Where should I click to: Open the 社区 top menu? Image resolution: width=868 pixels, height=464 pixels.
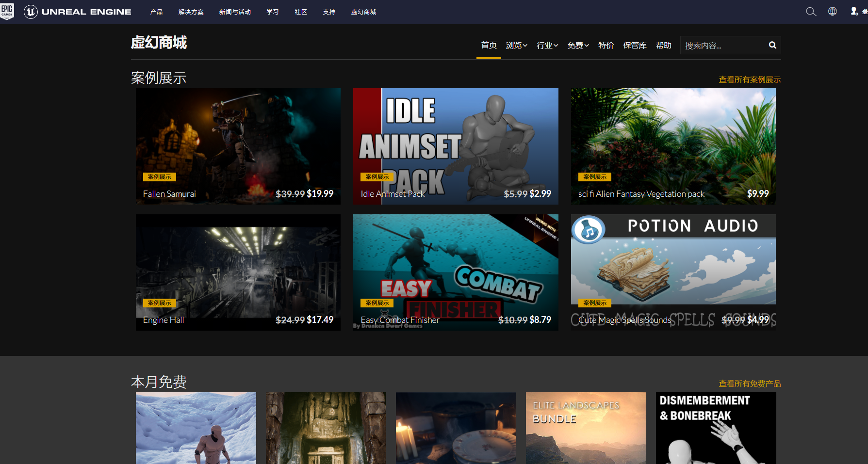point(301,12)
